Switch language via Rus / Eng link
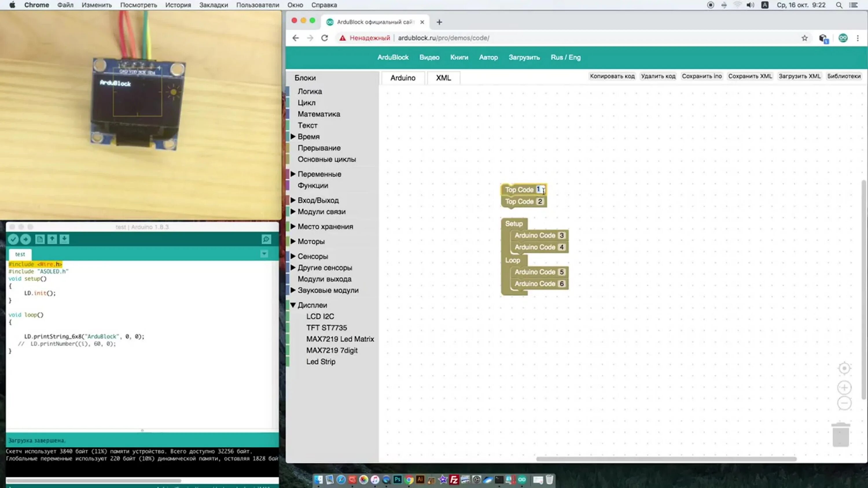868x488 pixels. click(565, 57)
